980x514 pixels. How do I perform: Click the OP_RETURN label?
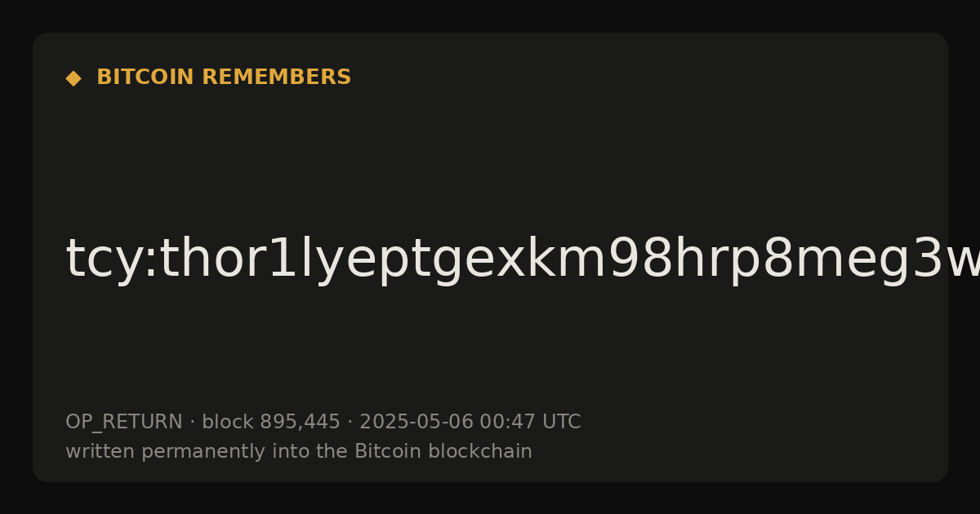click(x=124, y=422)
